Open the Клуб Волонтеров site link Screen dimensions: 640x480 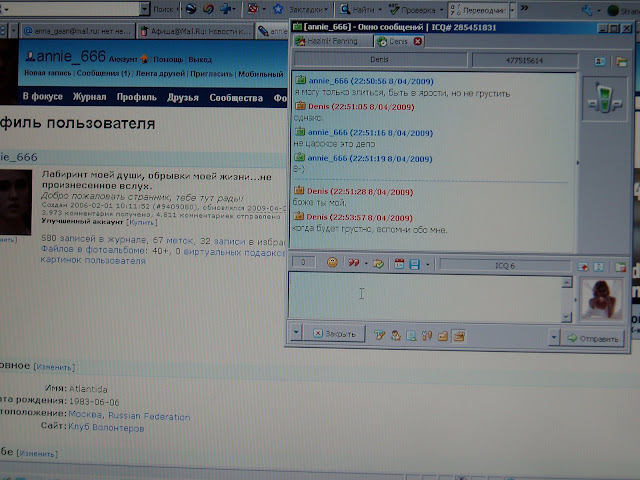(x=106, y=428)
